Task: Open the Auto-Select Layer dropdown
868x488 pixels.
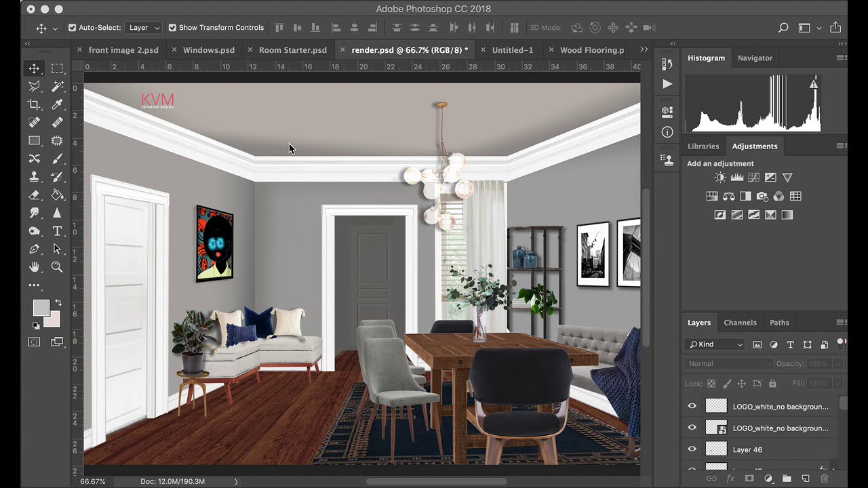Action: tap(143, 27)
